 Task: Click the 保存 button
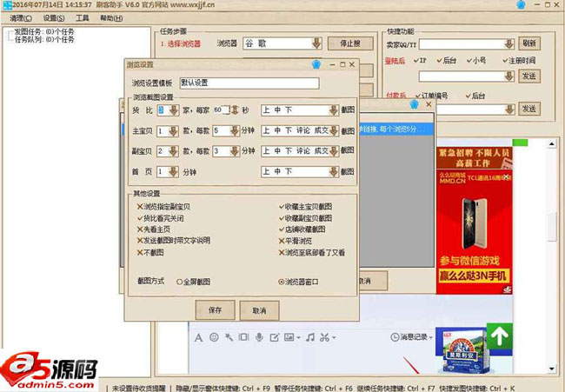click(x=215, y=310)
